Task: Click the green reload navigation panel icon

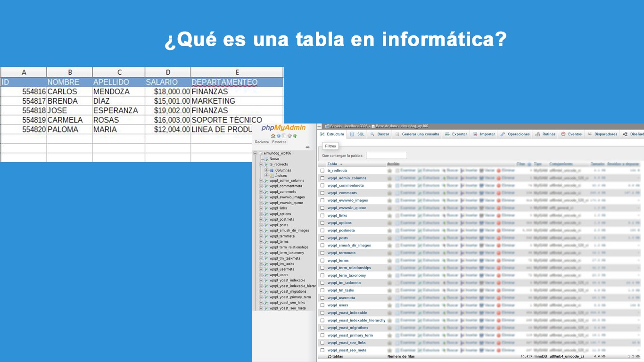Action: [x=295, y=136]
